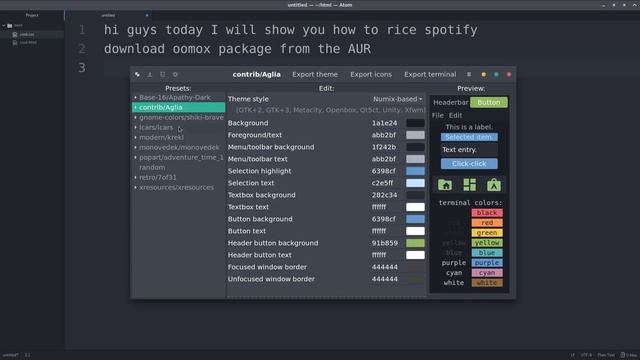640x360 pixels.
Task: Click the Background color swatch
Action: (415, 123)
